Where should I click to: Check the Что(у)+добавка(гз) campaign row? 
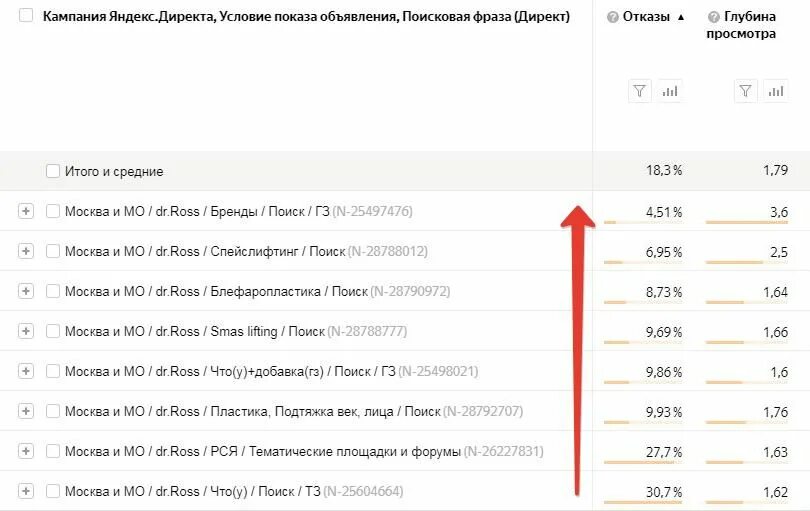pyautogui.click(x=53, y=371)
